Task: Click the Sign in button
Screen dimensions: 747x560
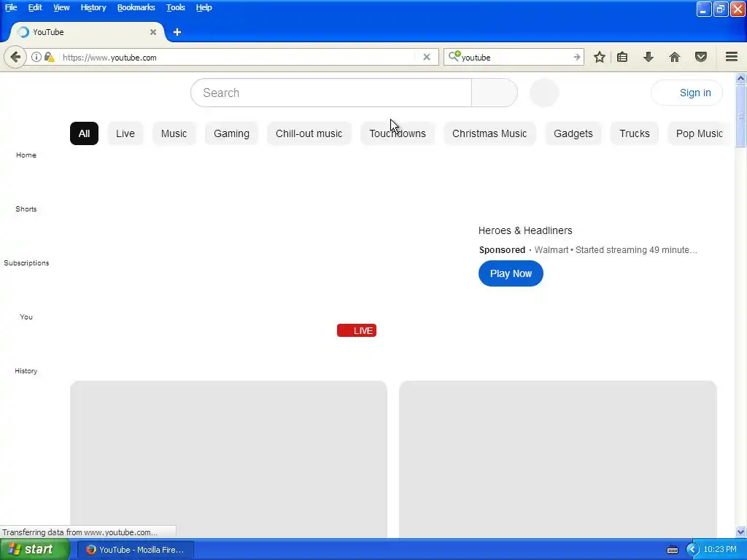Action: coord(686,93)
